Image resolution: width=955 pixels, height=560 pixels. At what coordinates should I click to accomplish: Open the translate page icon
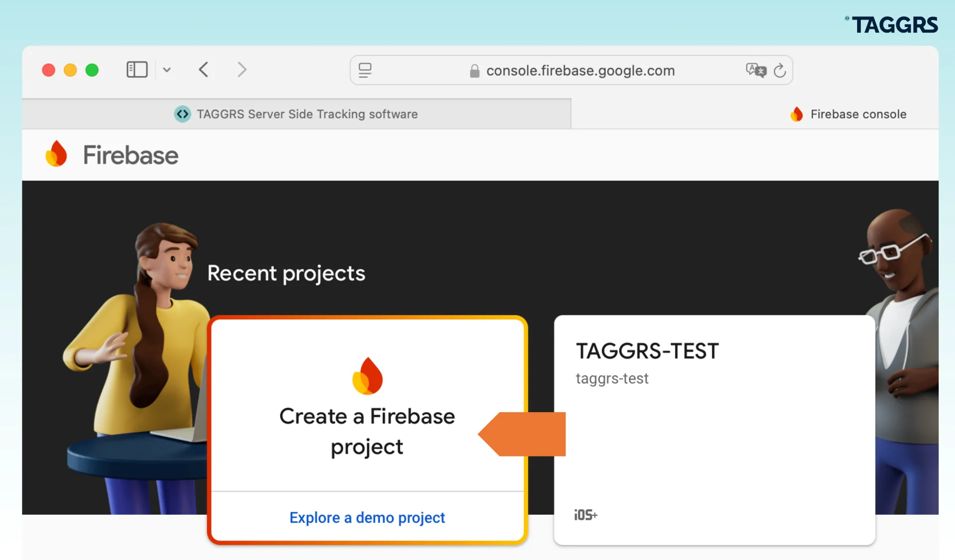coord(756,70)
